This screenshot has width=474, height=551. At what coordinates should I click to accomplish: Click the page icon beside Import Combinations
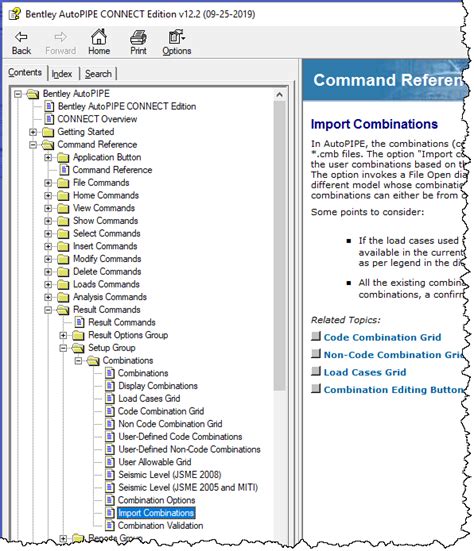click(110, 513)
